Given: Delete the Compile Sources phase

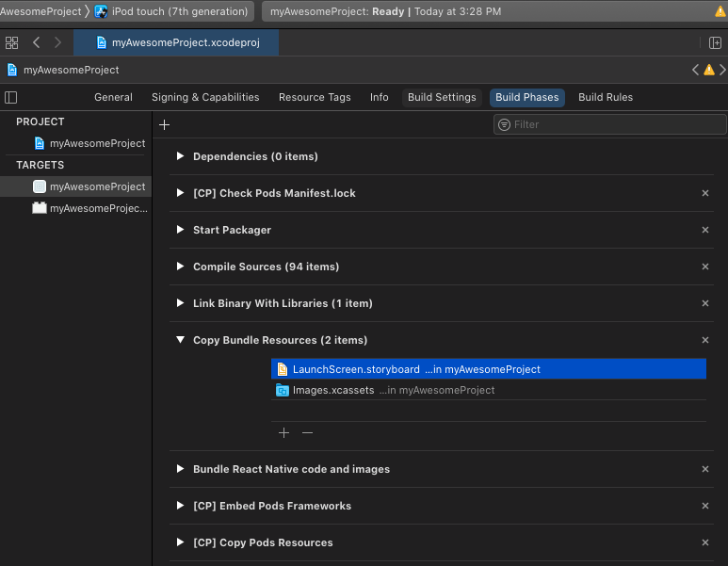Looking at the screenshot, I should click(705, 267).
